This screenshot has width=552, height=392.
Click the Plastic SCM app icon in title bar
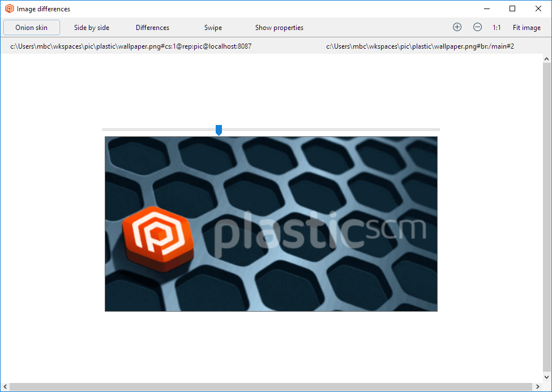tap(10, 9)
